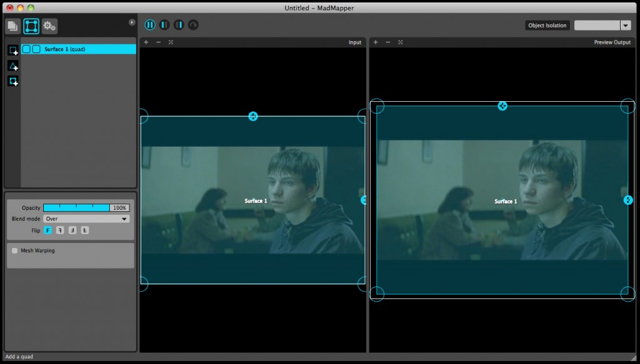Collapse the left panel using the arrow button

click(x=132, y=22)
